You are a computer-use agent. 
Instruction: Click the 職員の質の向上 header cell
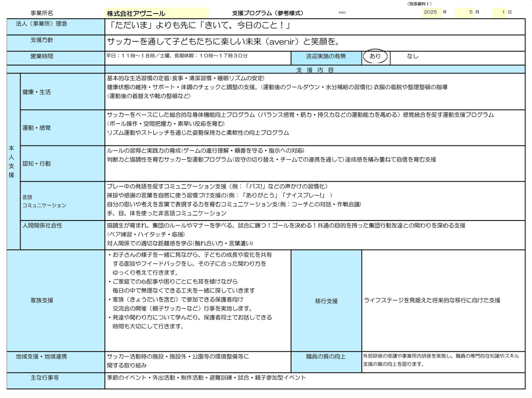326,362
